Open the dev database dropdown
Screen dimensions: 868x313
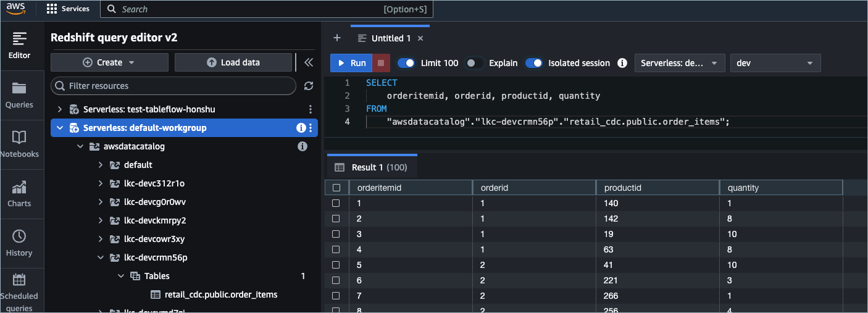[775, 63]
